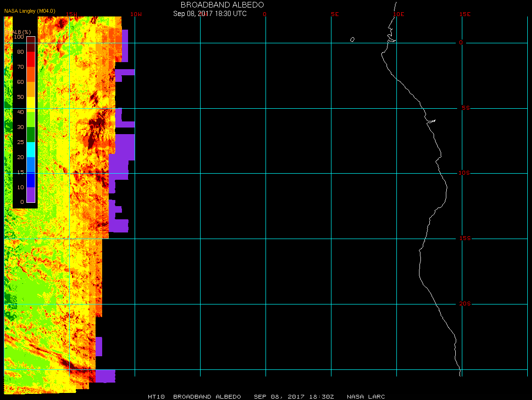
Task: Click the 10E longitude label
Action: tap(399, 14)
